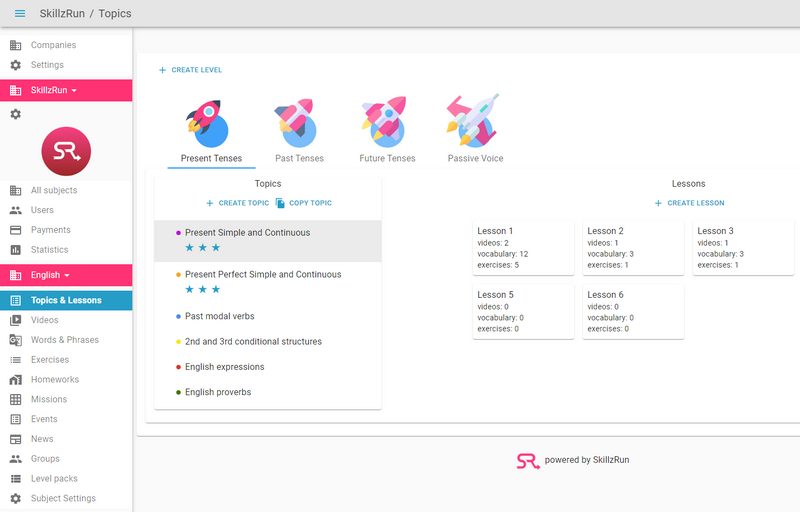Click the purple dot beside Present Simple topic

(178, 233)
